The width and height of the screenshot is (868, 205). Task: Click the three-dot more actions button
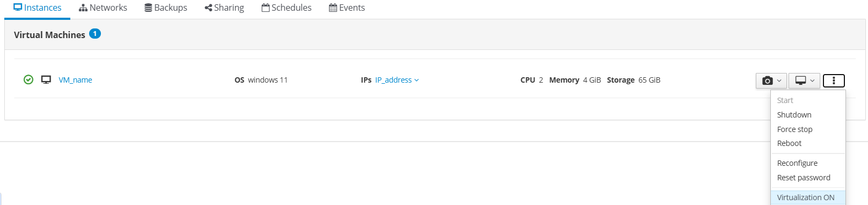[x=834, y=80]
